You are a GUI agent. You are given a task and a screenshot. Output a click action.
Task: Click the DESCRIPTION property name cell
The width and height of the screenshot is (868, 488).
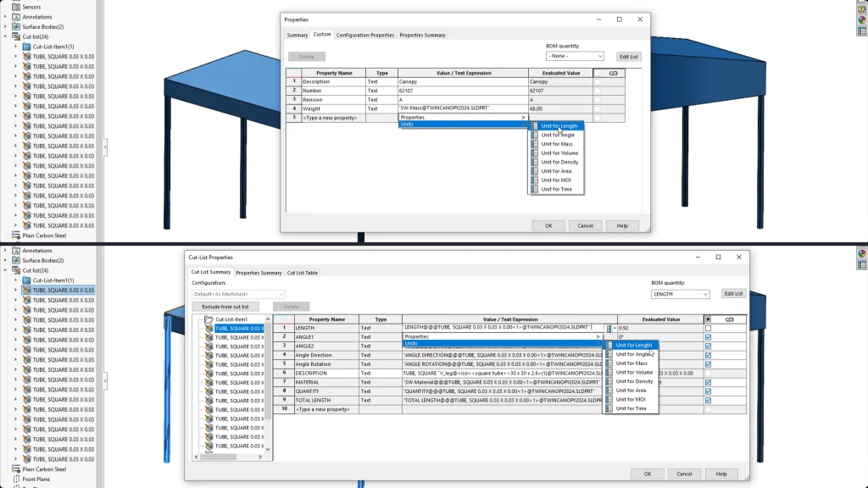click(x=326, y=373)
